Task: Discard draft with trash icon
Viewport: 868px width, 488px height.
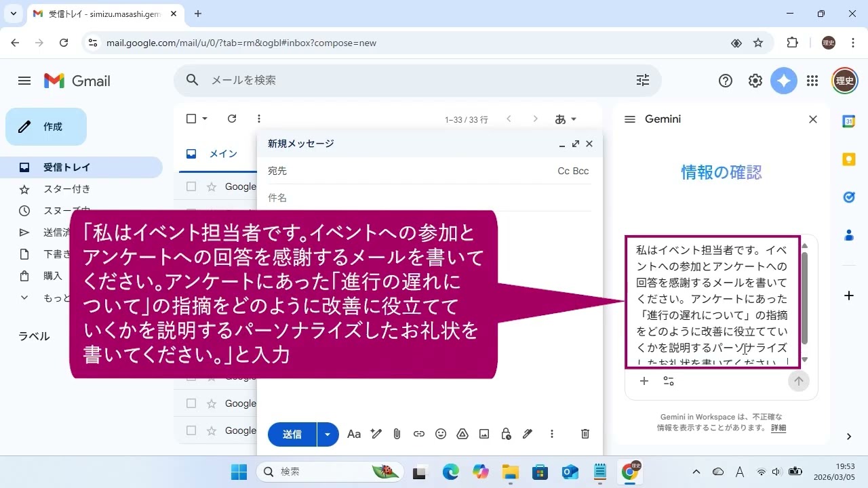Action: pyautogui.click(x=585, y=434)
